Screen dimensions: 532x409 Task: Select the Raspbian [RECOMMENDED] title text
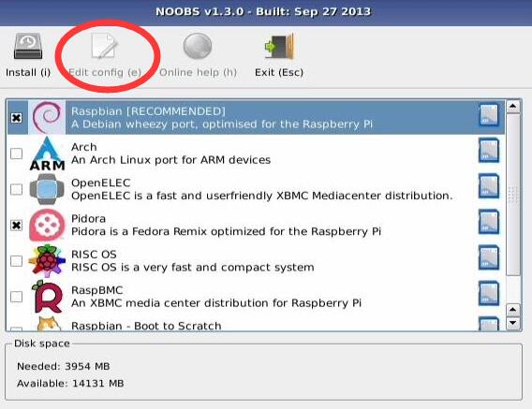148,111
